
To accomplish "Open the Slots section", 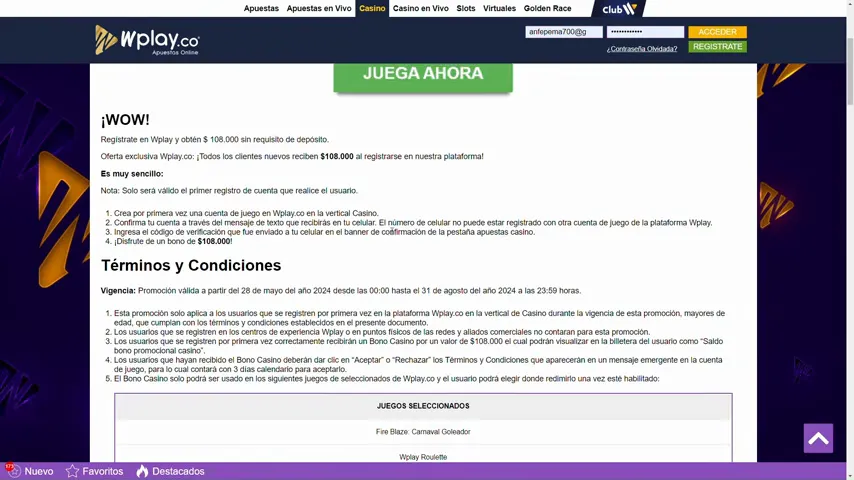I will (466, 8).
